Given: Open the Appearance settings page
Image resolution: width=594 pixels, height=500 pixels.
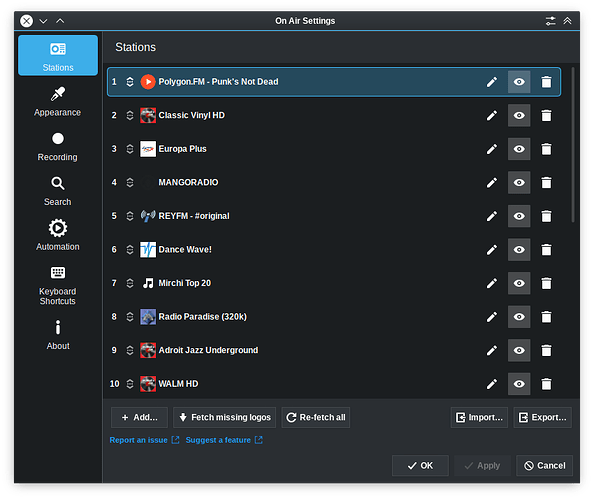Looking at the screenshot, I should point(58,102).
